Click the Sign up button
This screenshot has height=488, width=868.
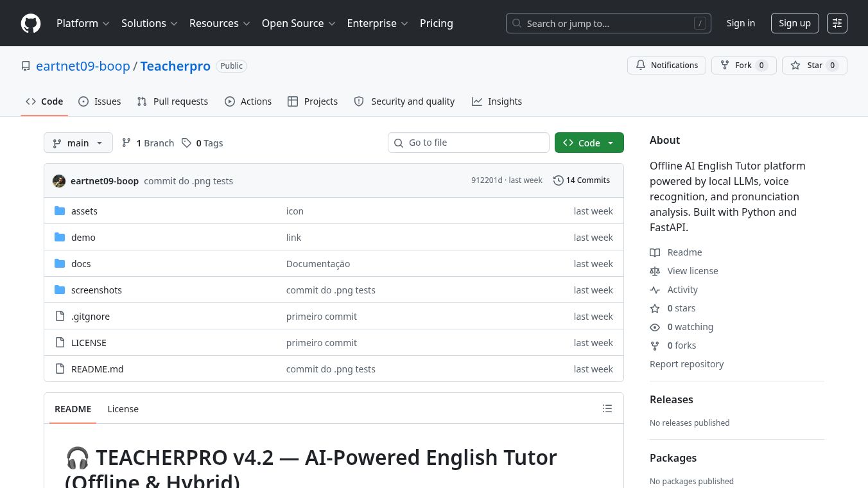pos(795,23)
